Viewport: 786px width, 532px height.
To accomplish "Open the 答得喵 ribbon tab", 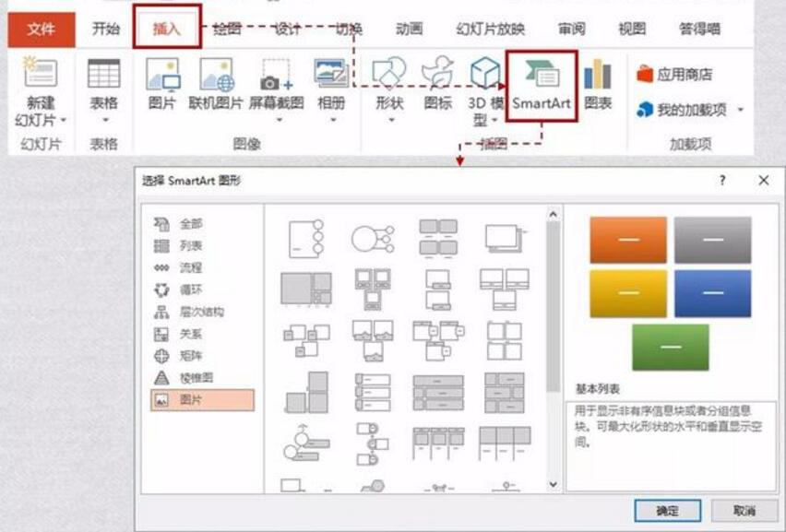I will [x=700, y=30].
